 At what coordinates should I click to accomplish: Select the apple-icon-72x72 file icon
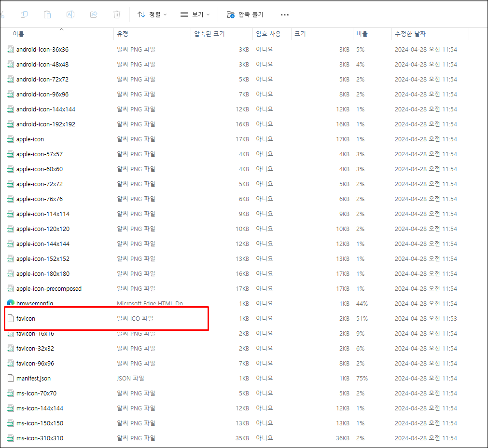click(10, 184)
